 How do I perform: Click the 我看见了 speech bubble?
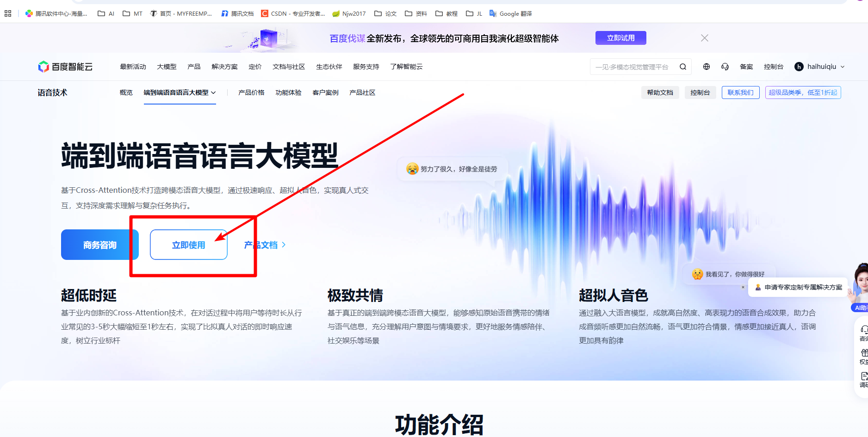tap(729, 274)
